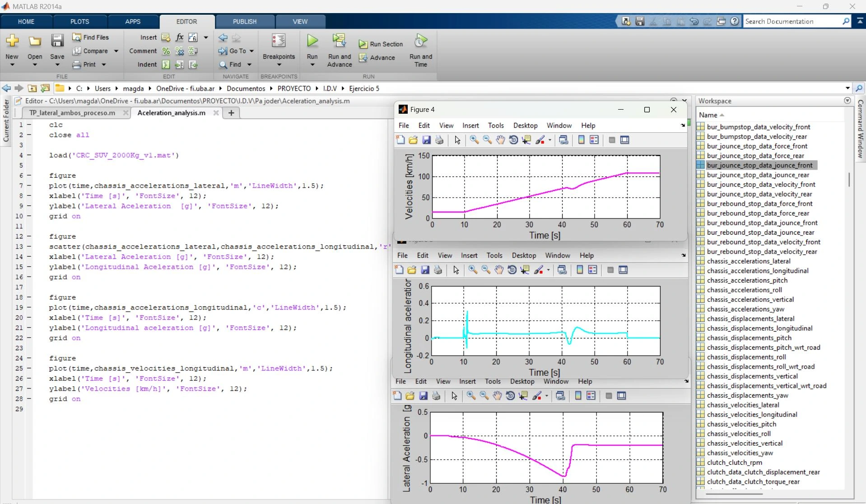The width and height of the screenshot is (866, 504).
Task: Click the Workspace vertical scrollbar thumb
Action: tap(849, 180)
